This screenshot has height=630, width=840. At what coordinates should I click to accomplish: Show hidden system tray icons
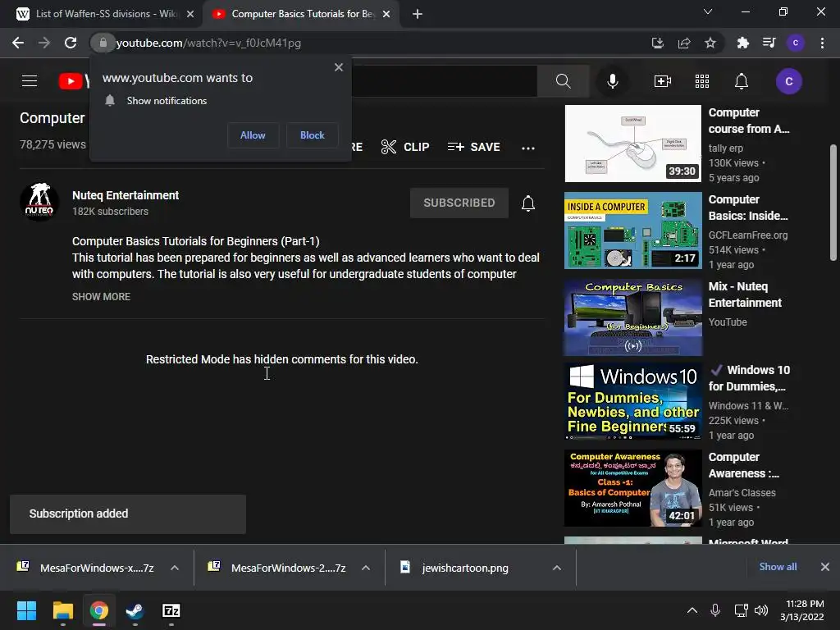click(x=692, y=610)
